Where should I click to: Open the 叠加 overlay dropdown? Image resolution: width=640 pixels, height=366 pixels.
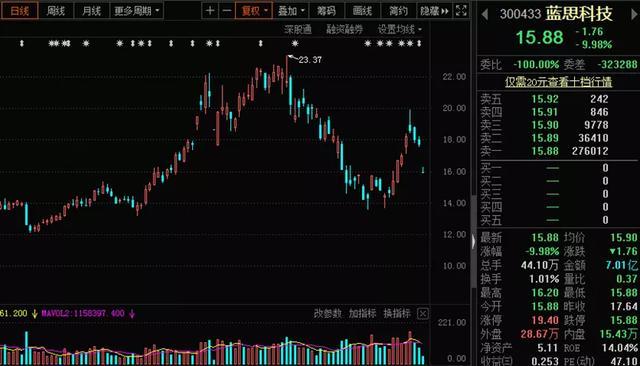coord(291,11)
